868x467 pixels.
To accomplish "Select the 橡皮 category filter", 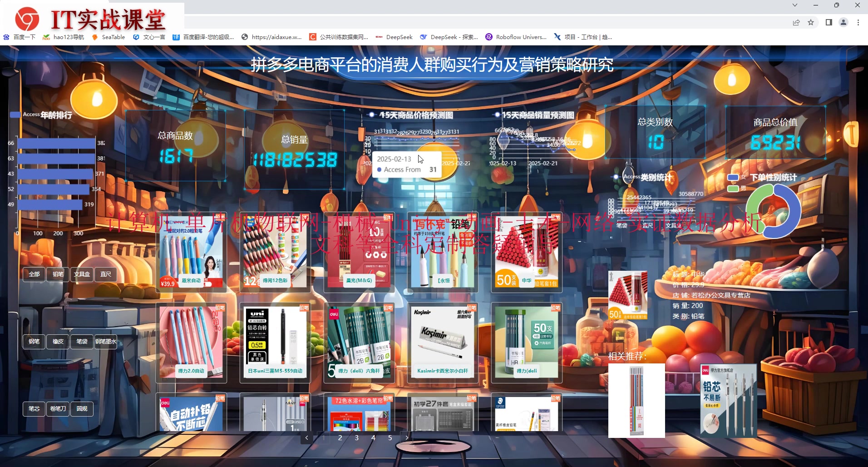I will click(x=58, y=342).
